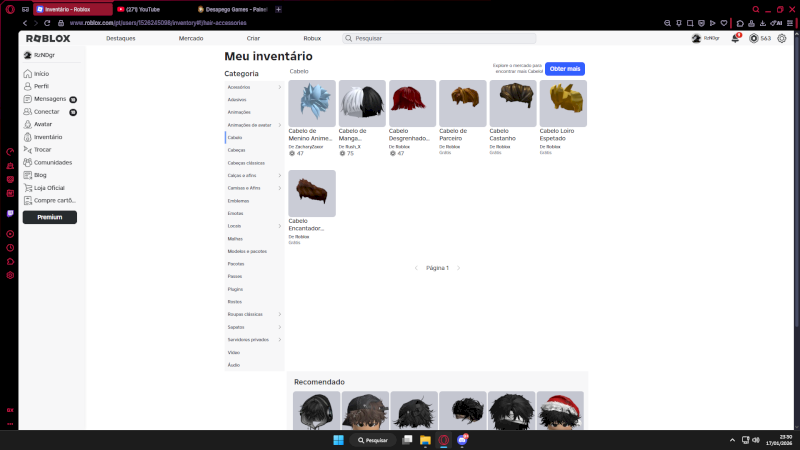
Task: Open the Cabelo Loiro Espetado item thumbnail
Action: (563, 103)
